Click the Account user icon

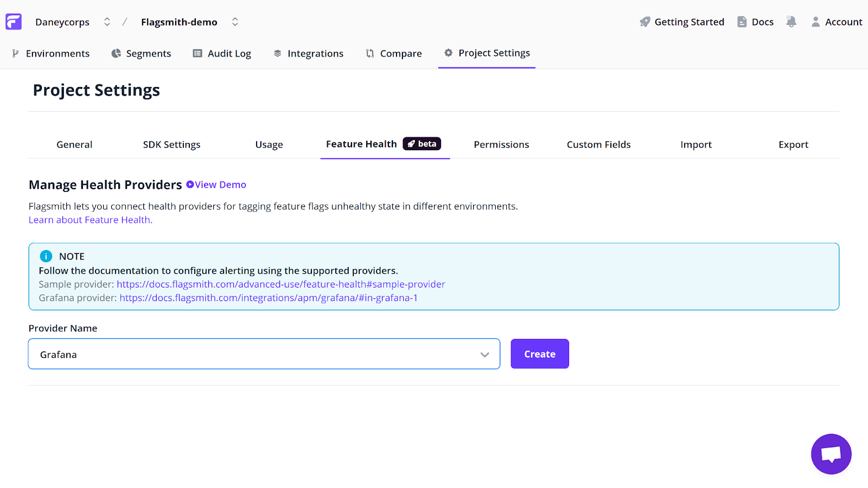click(815, 22)
